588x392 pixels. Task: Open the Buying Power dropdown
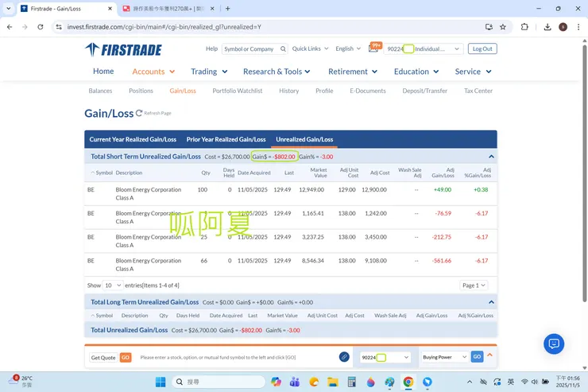point(445,357)
